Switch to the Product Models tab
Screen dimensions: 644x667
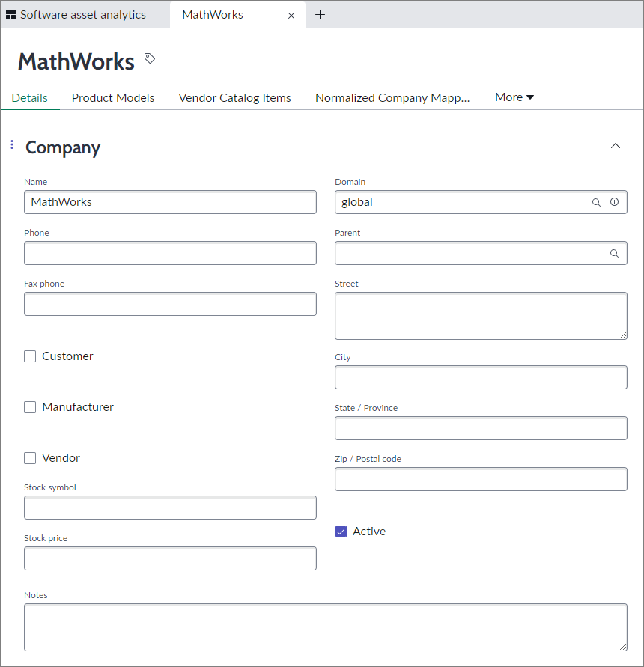[113, 98]
